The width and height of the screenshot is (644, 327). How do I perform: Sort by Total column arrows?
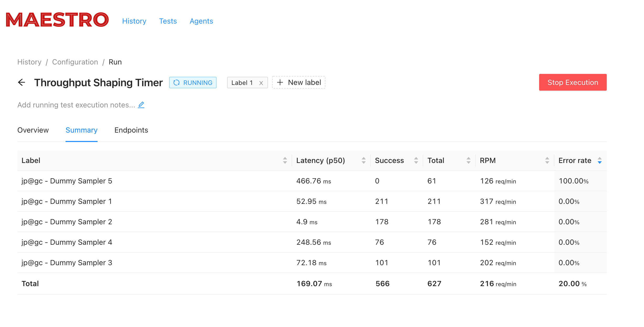[x=469, y=160]
